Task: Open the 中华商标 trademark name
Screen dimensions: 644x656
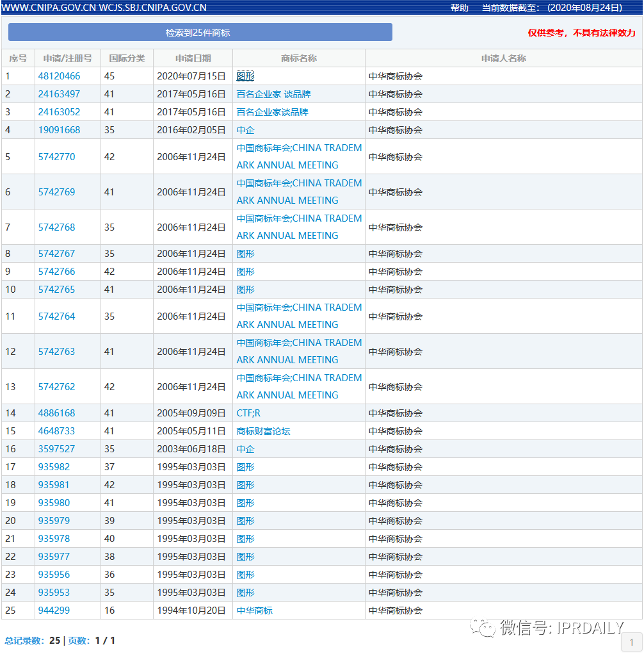Action: tap(254, 611)
